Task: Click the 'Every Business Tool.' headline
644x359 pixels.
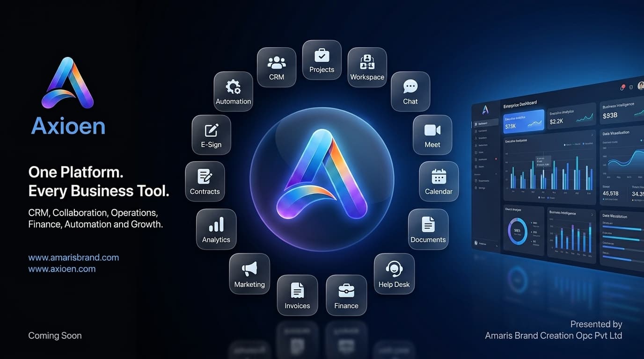Action: point(99,191)
